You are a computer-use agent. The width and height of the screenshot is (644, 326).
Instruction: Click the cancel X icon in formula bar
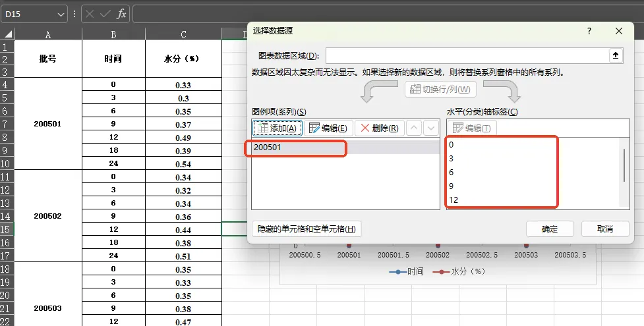(x=90, y=14)
